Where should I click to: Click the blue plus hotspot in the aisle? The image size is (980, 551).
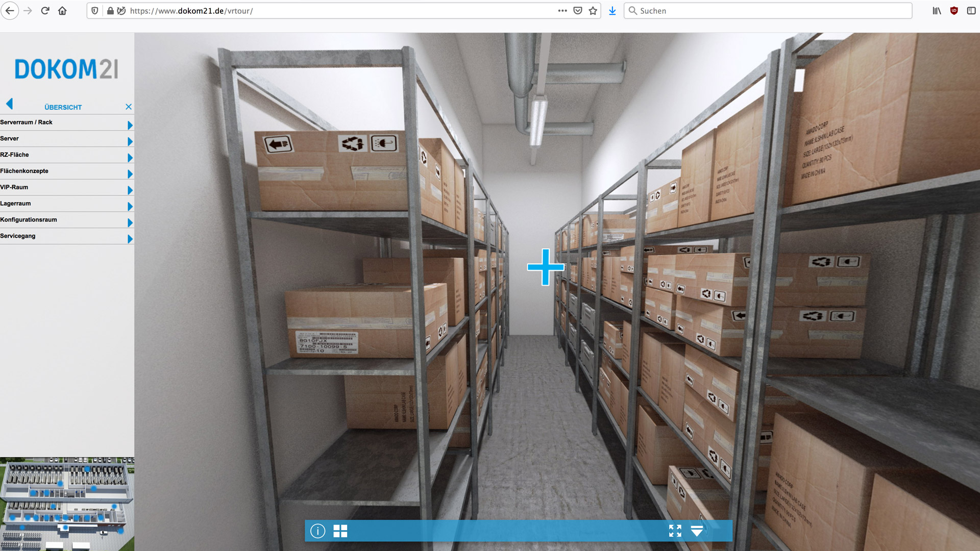(545, 267)
